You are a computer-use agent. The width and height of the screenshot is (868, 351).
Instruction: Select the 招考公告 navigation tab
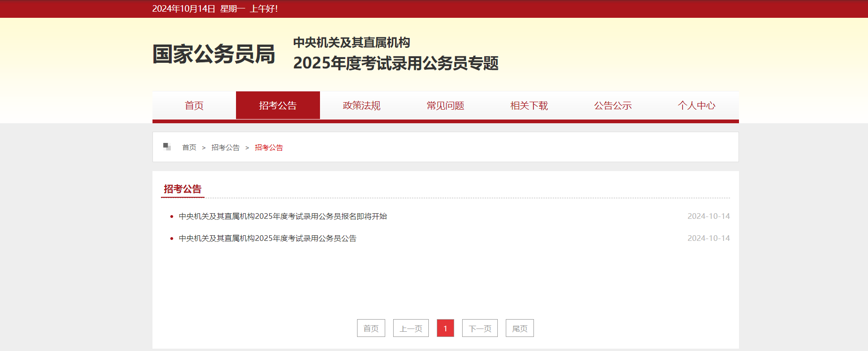click(x=278, y=105)
